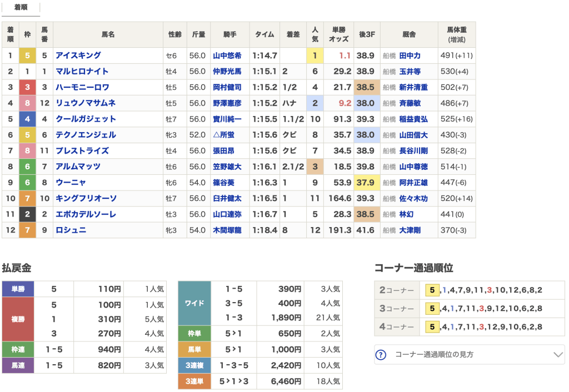
Task: Expand コーナー通過順位の見方 chevron
Action: point(558,354)
